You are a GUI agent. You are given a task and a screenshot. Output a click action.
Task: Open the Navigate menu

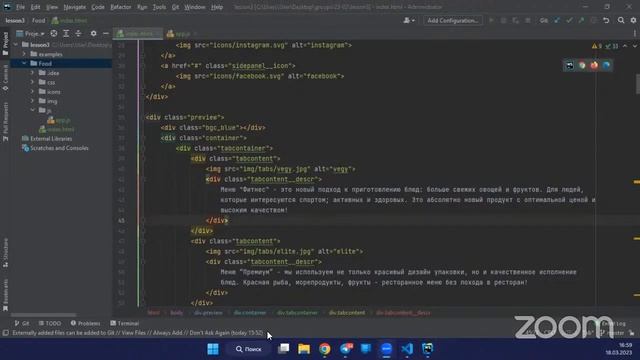click(x=75, y=7)
